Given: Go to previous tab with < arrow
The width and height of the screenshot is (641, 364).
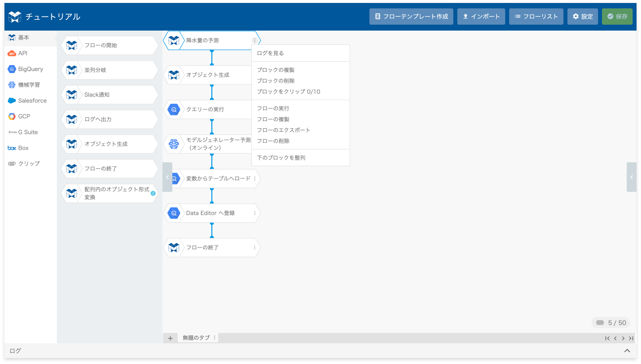Looking at the screenshot, I should [x=615, y=338].
